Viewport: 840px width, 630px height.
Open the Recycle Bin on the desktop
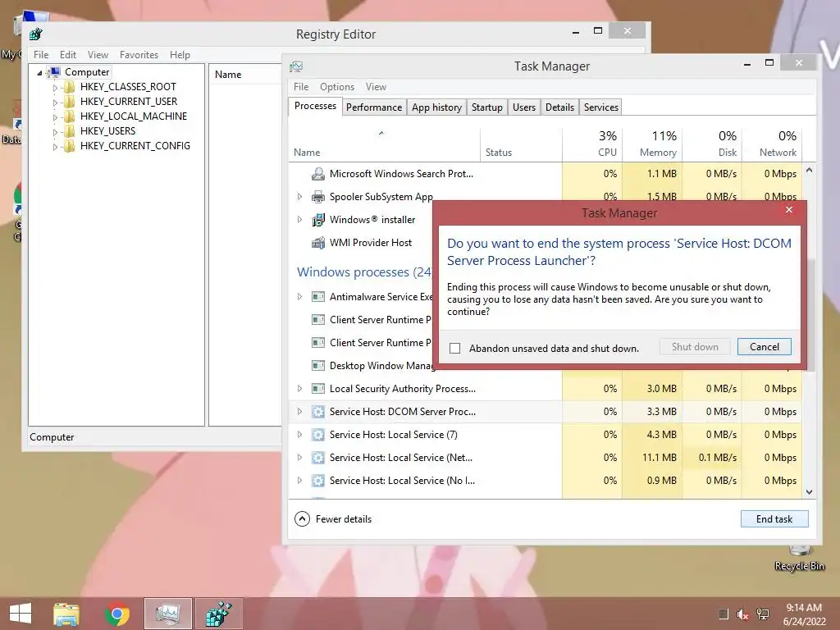click(799, 557)
